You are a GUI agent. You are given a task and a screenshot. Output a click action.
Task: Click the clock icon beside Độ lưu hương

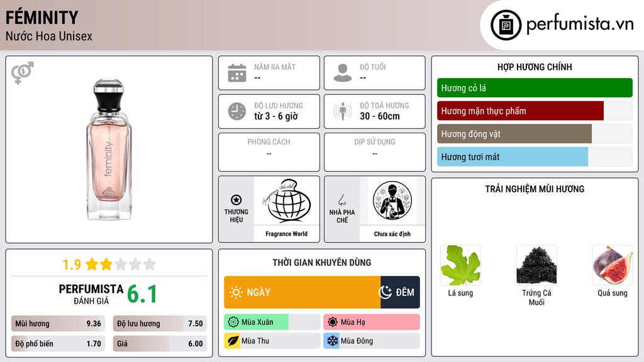tap(237, 111)
